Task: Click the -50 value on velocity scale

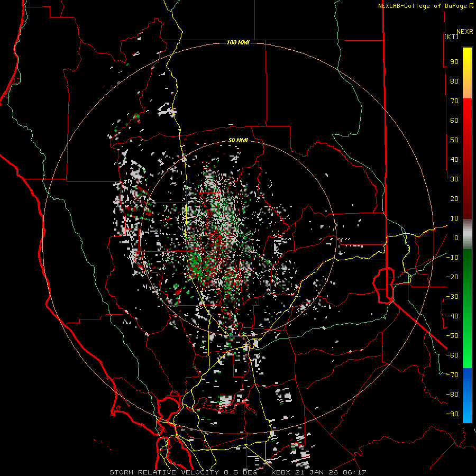Action: click(x=452, y=336)
